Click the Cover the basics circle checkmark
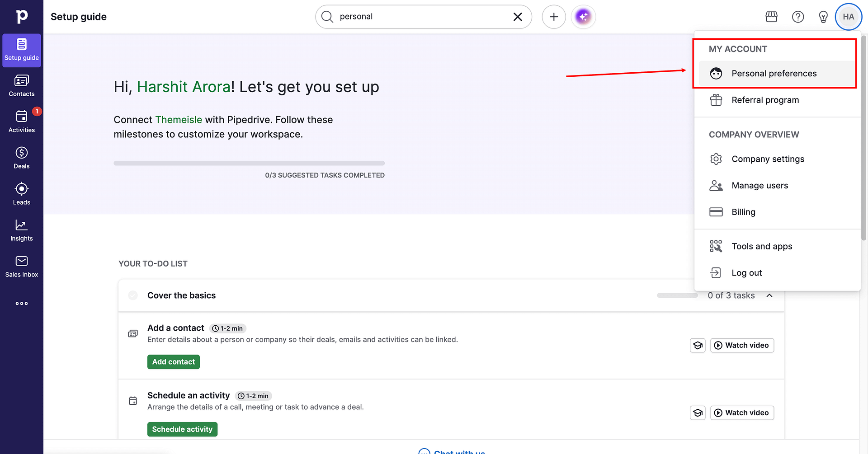Viewport: 868px width, 454px height. pos(133,295)
